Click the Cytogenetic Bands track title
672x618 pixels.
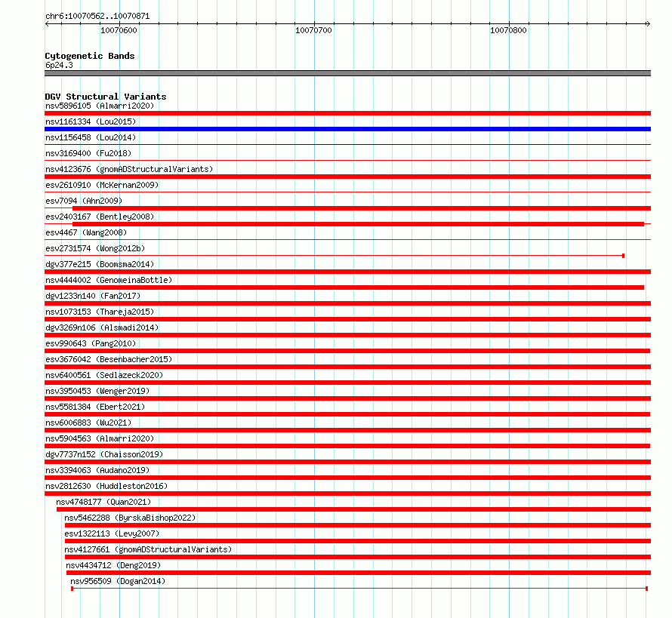pos(90,56)
